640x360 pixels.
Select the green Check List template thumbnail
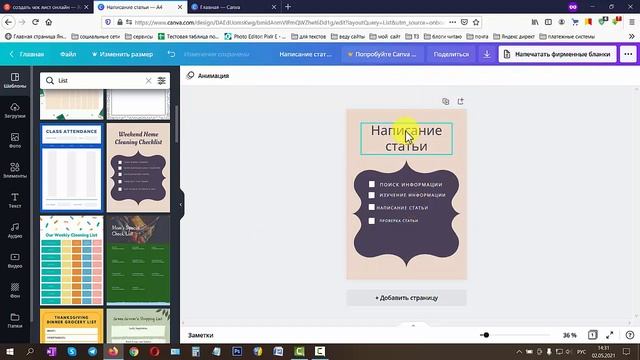click(x=138, y=260)
